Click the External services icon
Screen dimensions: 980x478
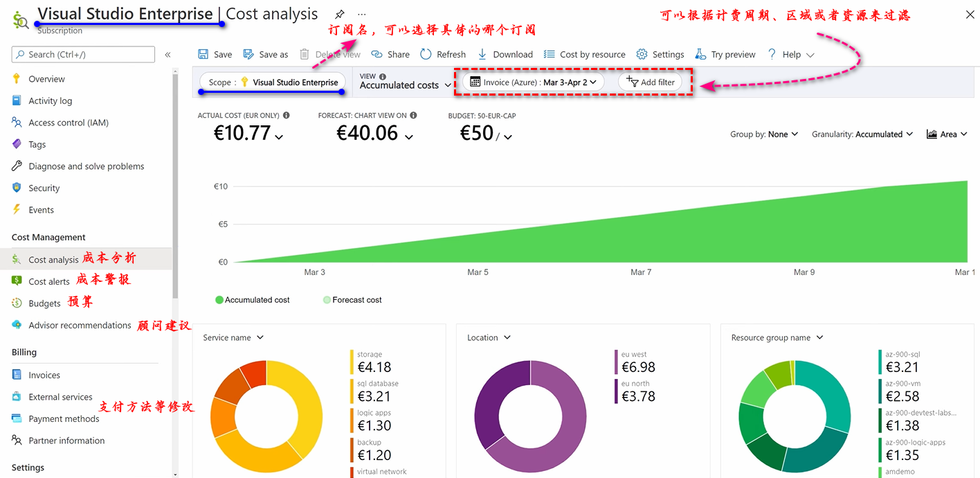click(17, 397)
